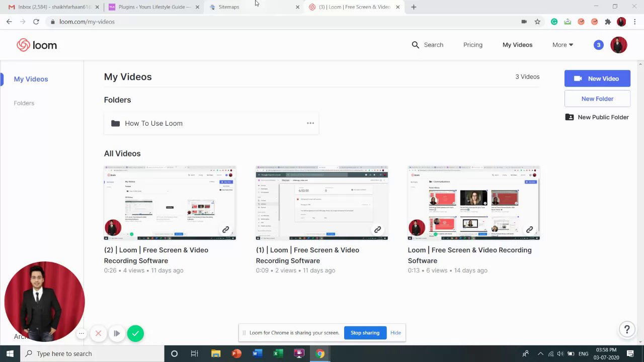Open options for How To Use Loom folder
The height and width of the screenshot is (362, 644).
310,123
